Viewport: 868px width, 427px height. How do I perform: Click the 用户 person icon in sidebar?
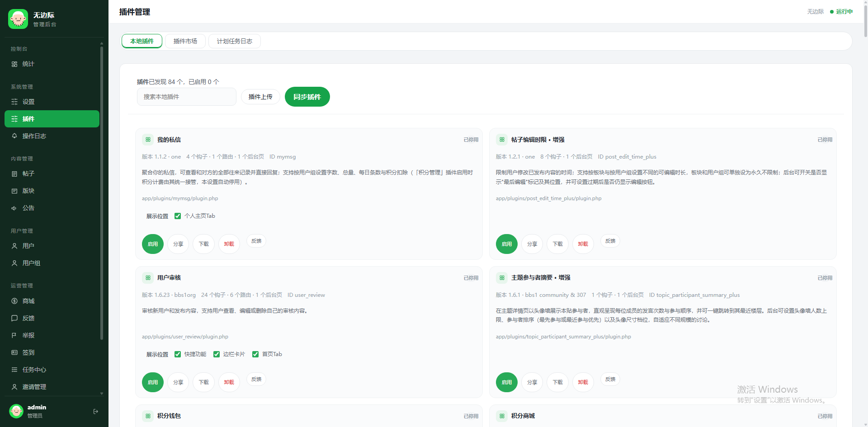(x=14, y=246)
